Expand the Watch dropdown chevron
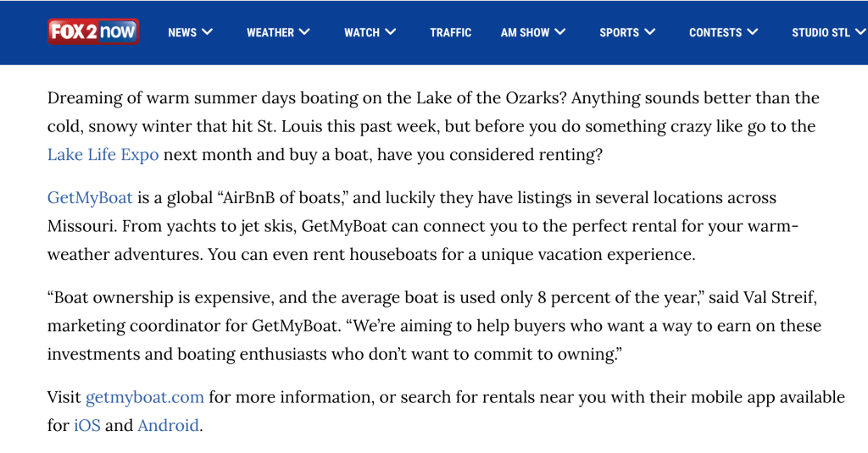The image size is (868, 453). click(391, 32)
